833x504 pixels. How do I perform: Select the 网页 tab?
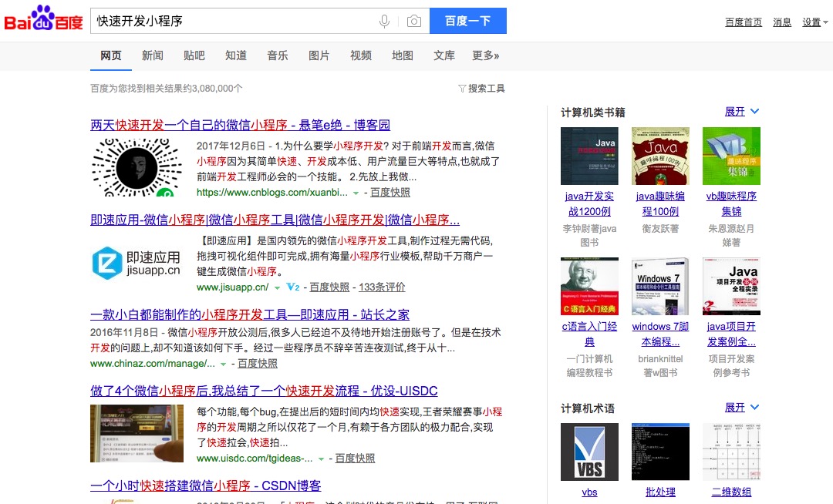(x=111, y=55)
